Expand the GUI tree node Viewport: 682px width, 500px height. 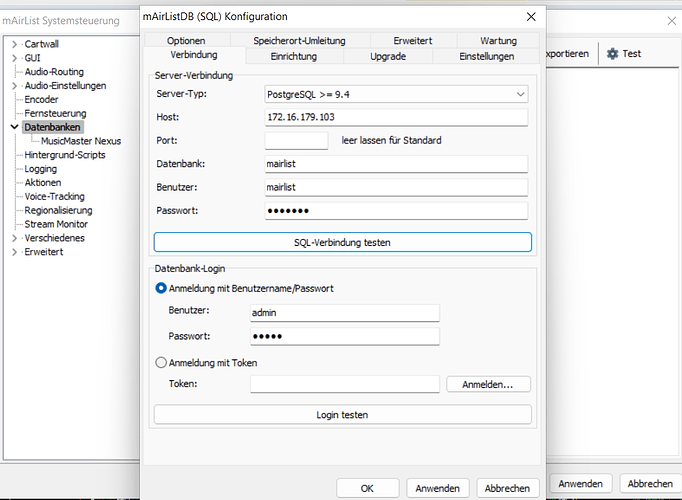coord(14,58)
